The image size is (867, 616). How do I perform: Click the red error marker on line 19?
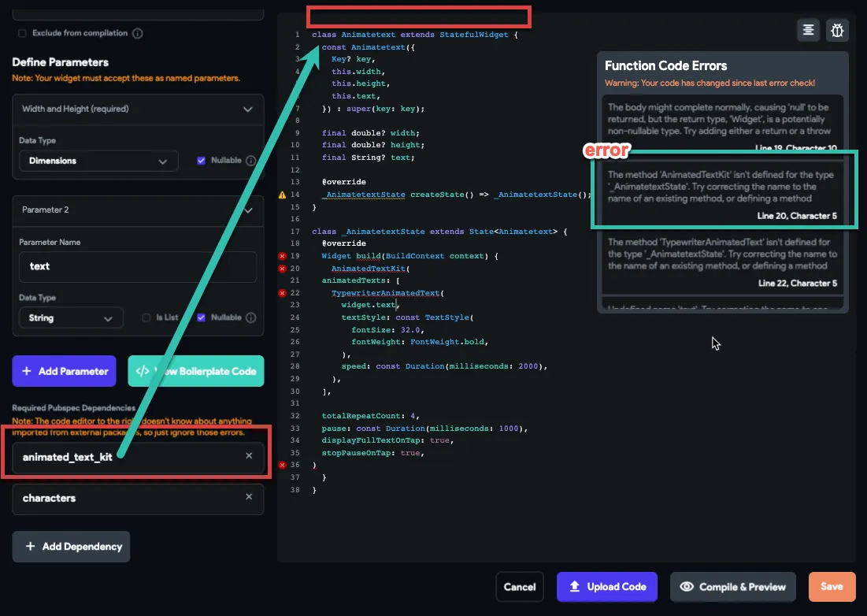click(x=282, y=256)
